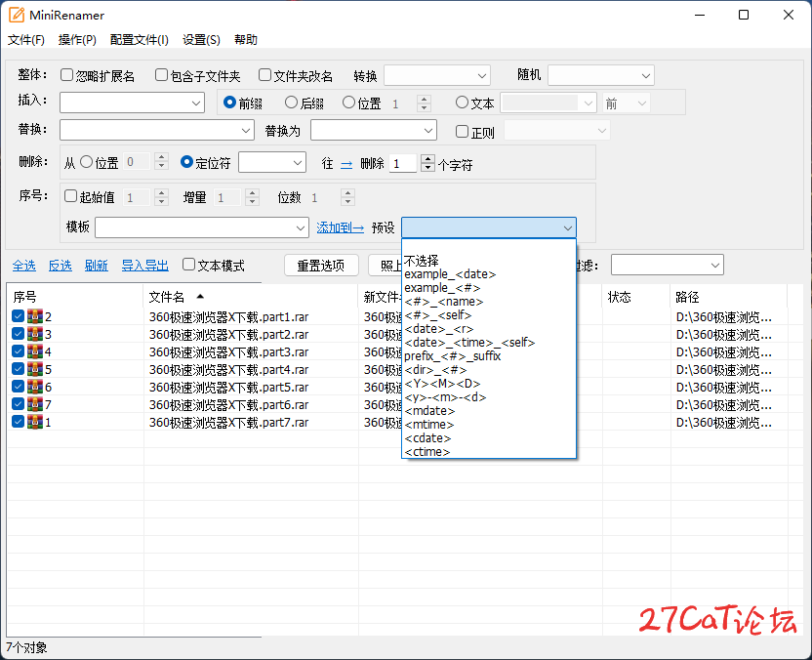
Task: Click the RAR icon for part4.rar
Action: coord(35,369)
